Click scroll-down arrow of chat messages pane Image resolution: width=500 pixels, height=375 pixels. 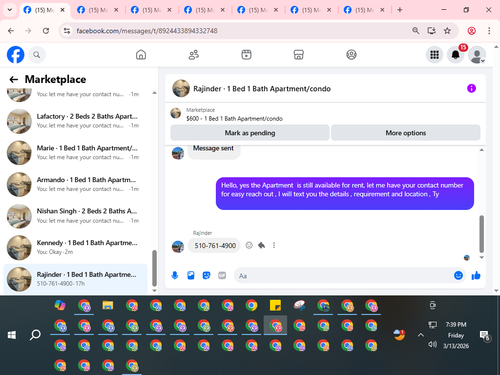tap(481, 257)
